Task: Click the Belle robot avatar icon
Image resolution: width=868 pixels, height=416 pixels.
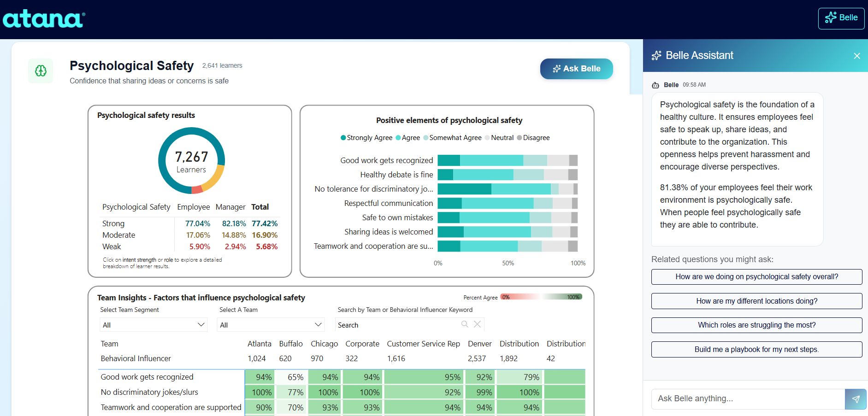Action: (655, 85)
